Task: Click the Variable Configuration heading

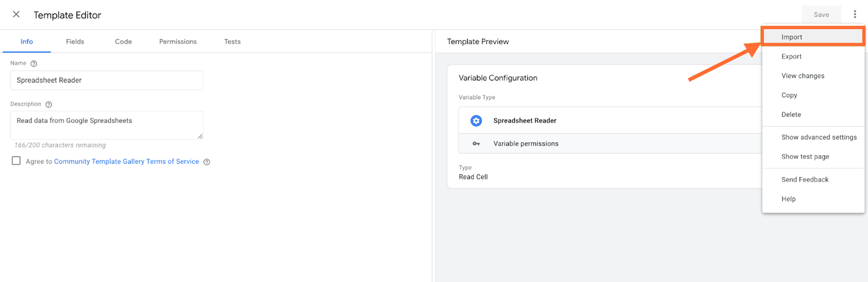Action: [498, 78]
